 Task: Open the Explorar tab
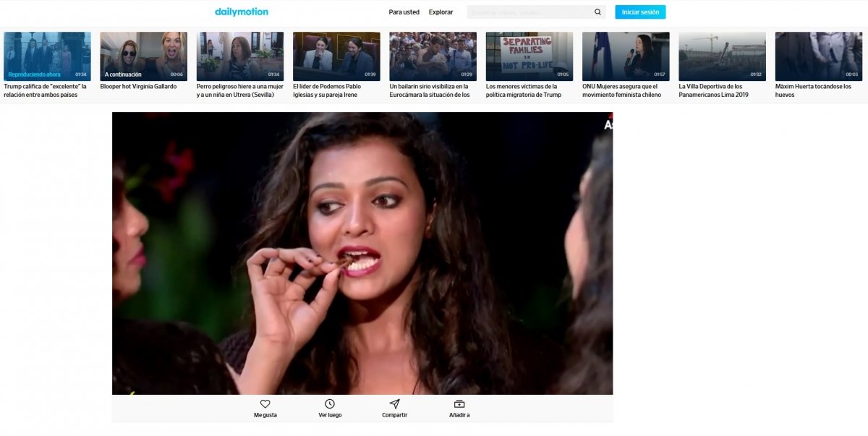441,12
